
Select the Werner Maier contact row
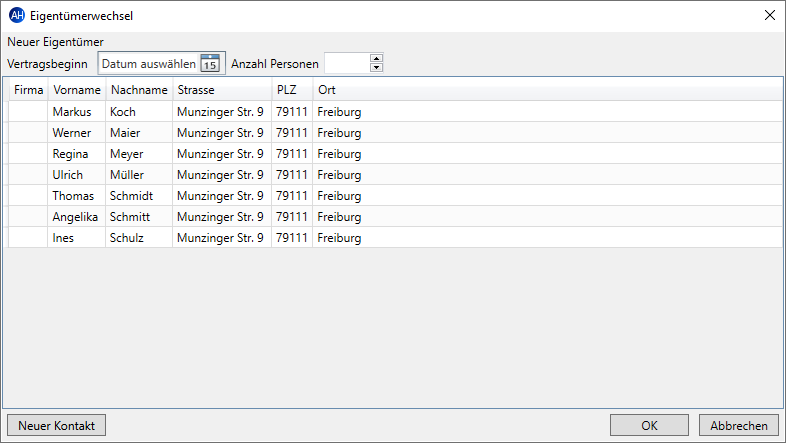tap(395, 133)
